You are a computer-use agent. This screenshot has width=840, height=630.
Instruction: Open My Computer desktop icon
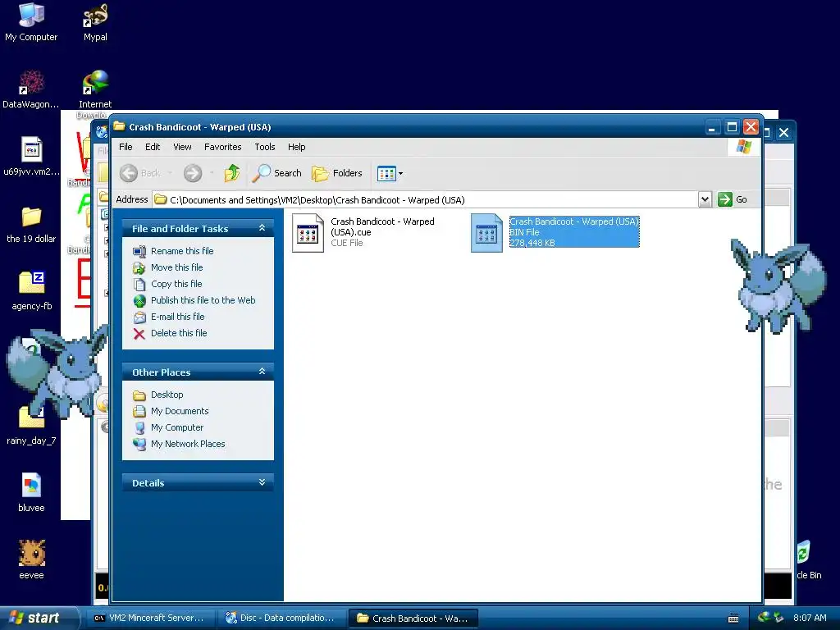[31, 22]
